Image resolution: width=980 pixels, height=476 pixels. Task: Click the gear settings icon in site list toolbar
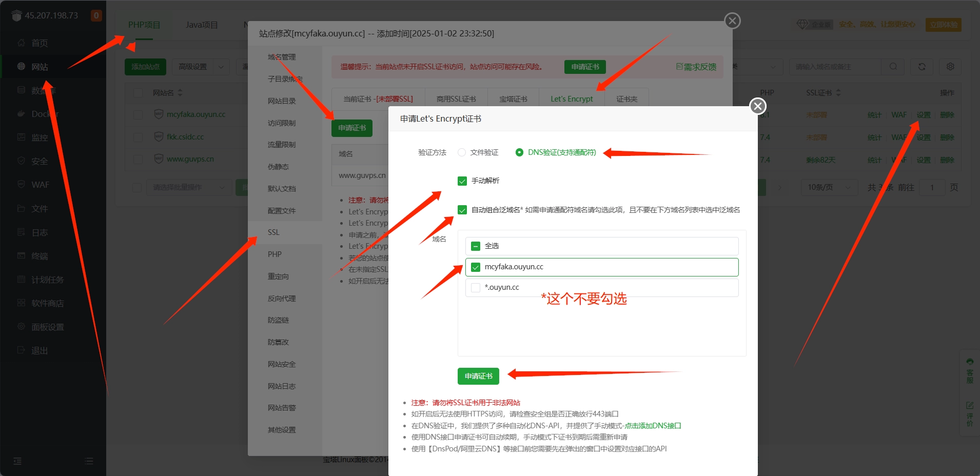(950, 67)
